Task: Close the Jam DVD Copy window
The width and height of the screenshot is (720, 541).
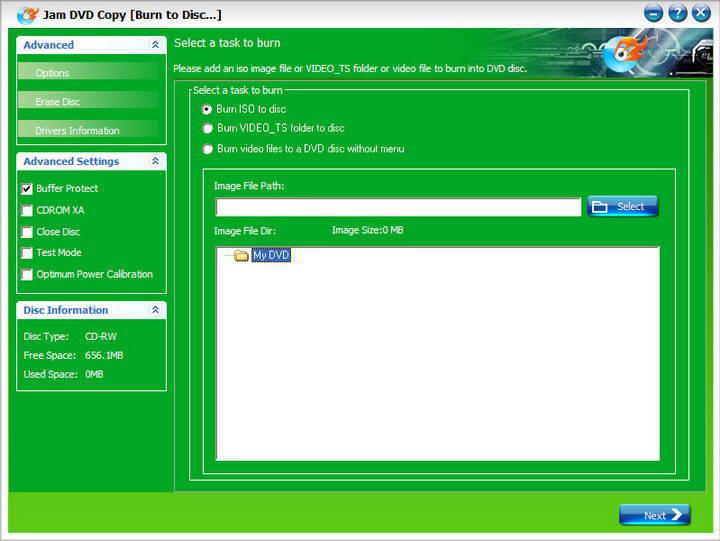Action: (701, 13)
